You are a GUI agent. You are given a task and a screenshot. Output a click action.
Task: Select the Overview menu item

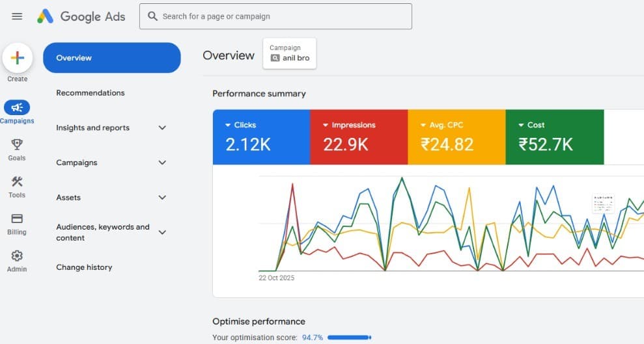click(111, 58)
